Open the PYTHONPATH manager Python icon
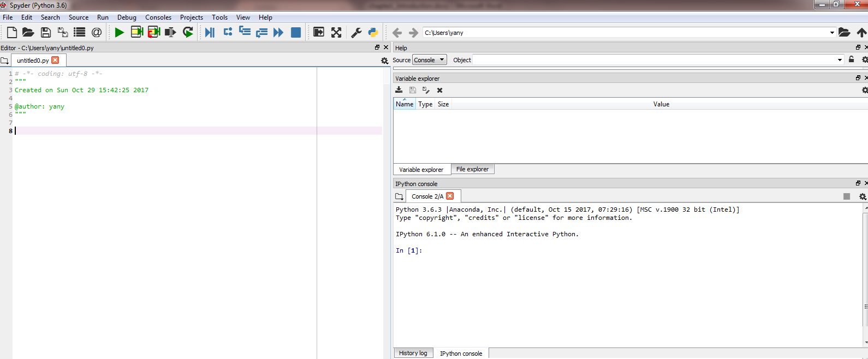This screenshot has height=359, width=868. [x=373, y=33]
